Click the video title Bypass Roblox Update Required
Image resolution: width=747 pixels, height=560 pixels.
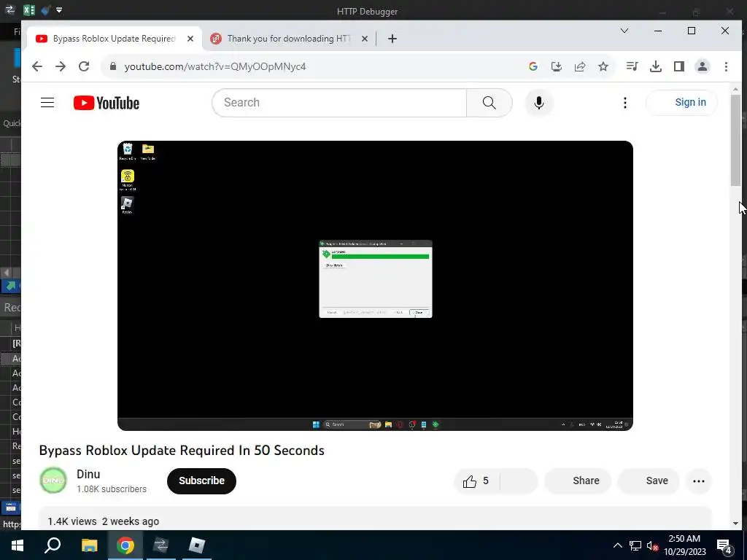(x=182, y=451)
